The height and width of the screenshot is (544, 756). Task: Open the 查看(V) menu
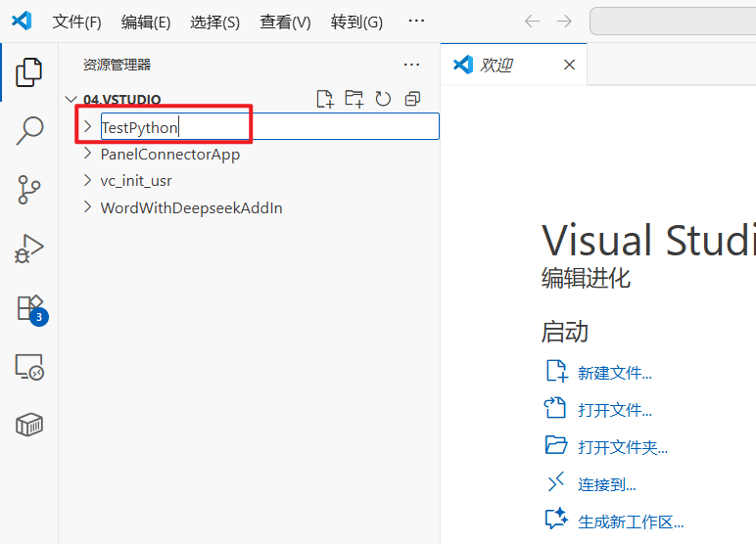pos(285,22)
